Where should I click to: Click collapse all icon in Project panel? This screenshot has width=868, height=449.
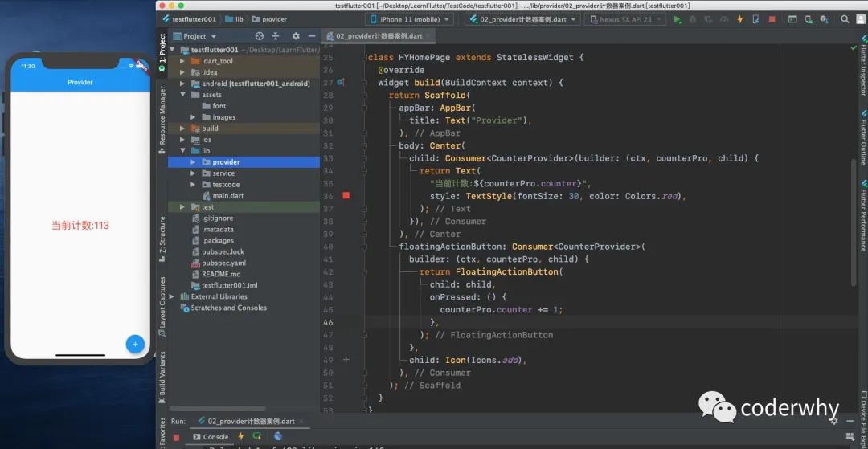(x=275, y=36)
